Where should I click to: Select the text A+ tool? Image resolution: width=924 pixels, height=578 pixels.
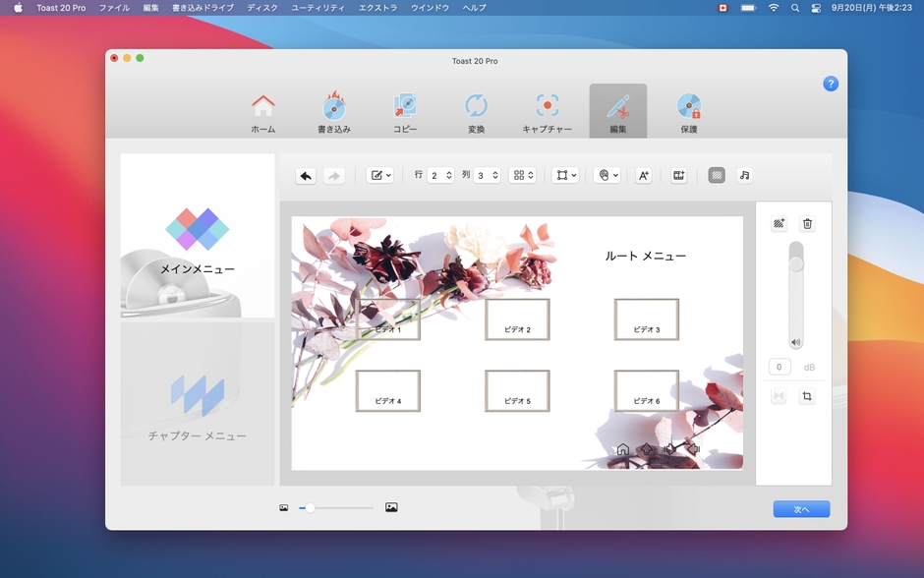(x=642, y=175)
